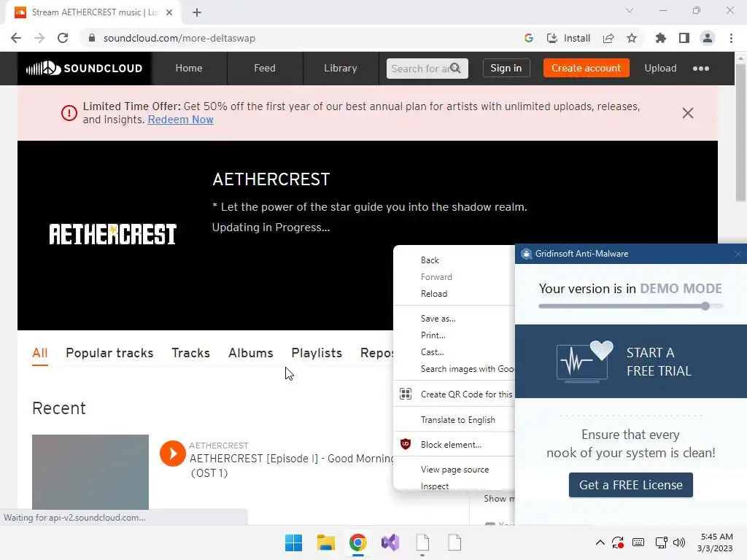
Task: Open Visual Studio from taskbar
Action: pos(390,542)
